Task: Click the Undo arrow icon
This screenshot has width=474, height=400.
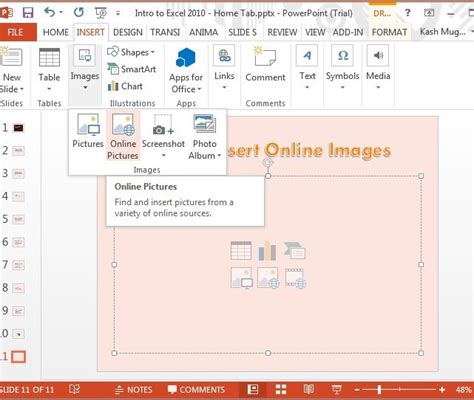Action: tap(49, 13)
